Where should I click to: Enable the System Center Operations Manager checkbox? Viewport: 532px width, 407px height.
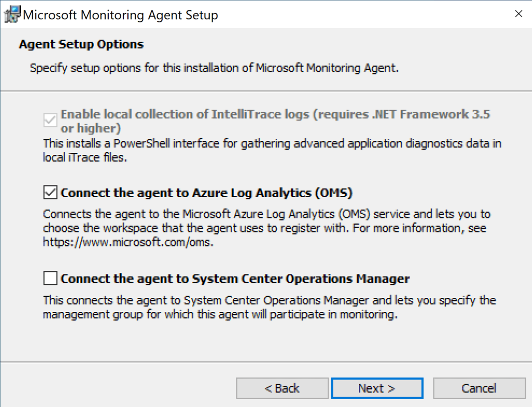(x=50, y=279)
